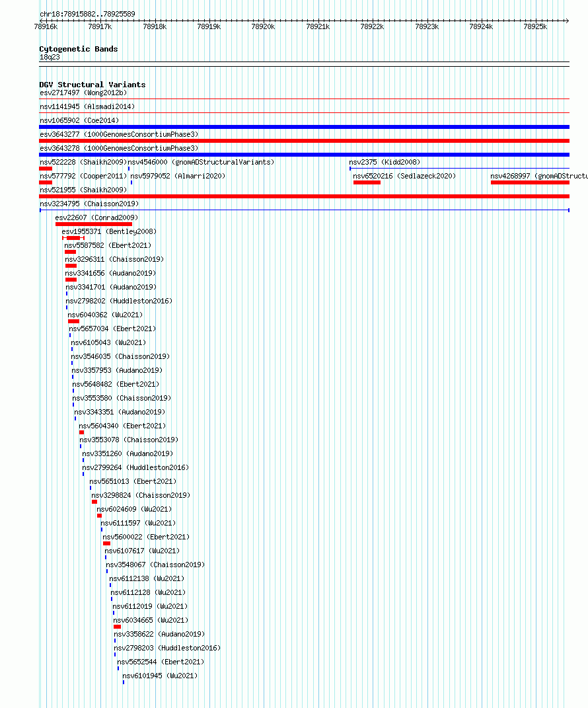
Task: Click the chr18:78915882..78925589 region label
Action: (88, 14)
